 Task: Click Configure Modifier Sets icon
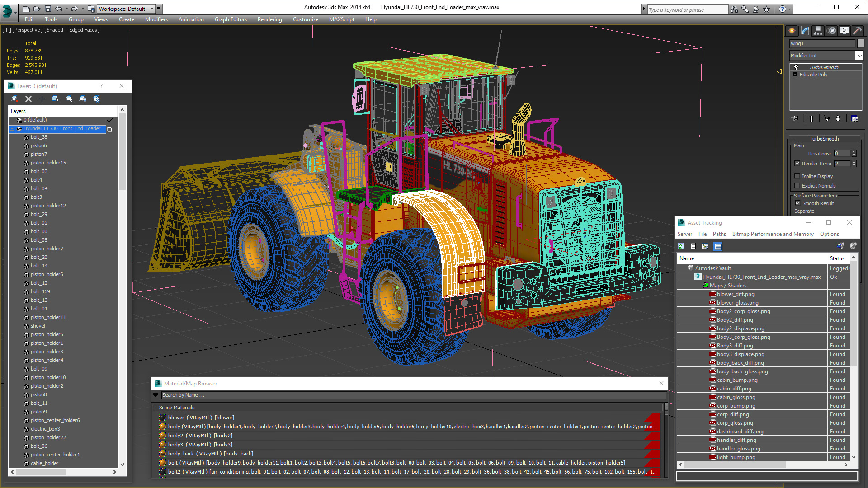click(854, 118)
